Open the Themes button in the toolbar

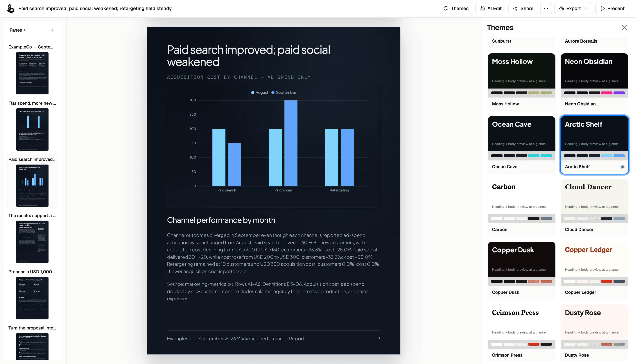[456, 8]
